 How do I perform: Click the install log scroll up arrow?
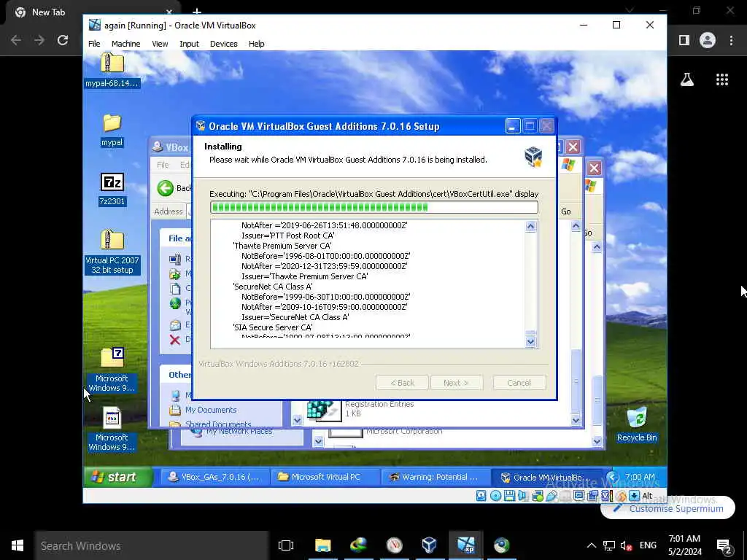pos(531,227)
